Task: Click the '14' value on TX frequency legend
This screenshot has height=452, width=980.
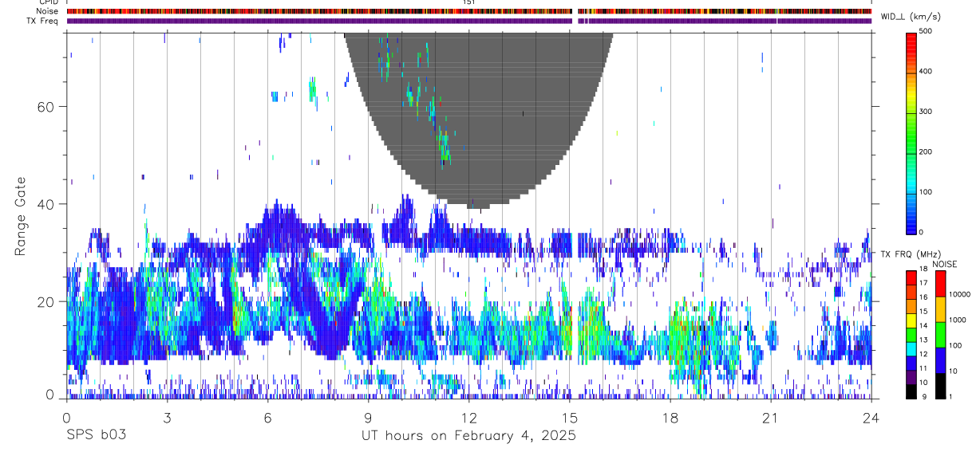Action: tap(923, 325)
